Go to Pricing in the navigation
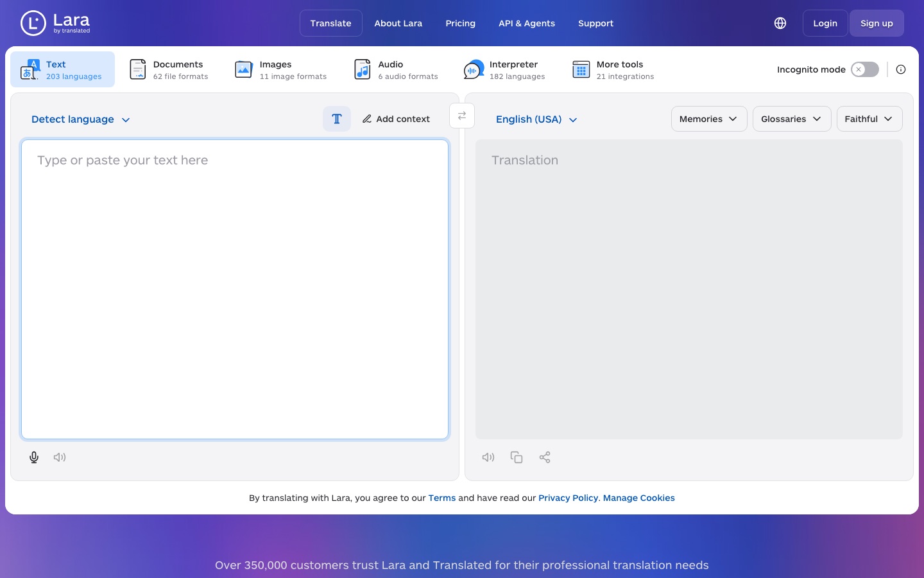The height and width of the screenshot is (578, 924). click(x=461, y=23)
